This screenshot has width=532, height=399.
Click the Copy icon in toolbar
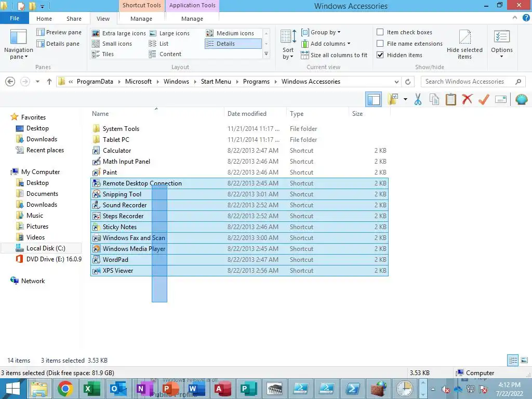coord(434,99)
